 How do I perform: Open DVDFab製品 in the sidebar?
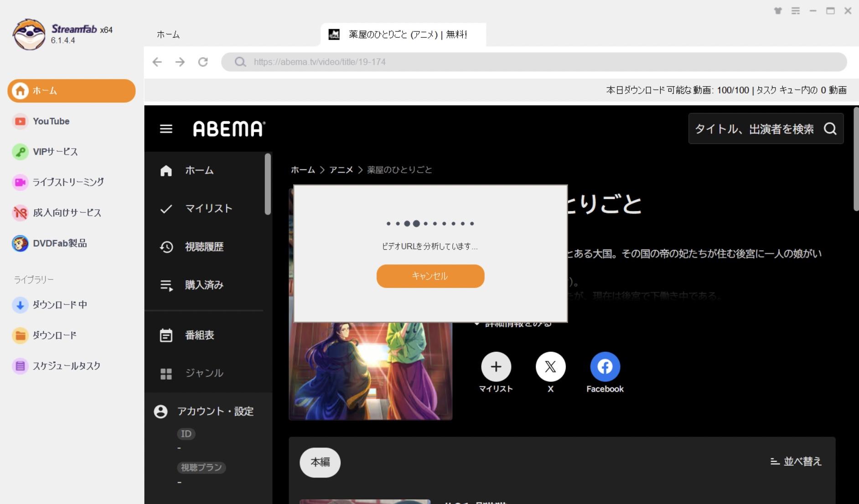coord(50,243)
